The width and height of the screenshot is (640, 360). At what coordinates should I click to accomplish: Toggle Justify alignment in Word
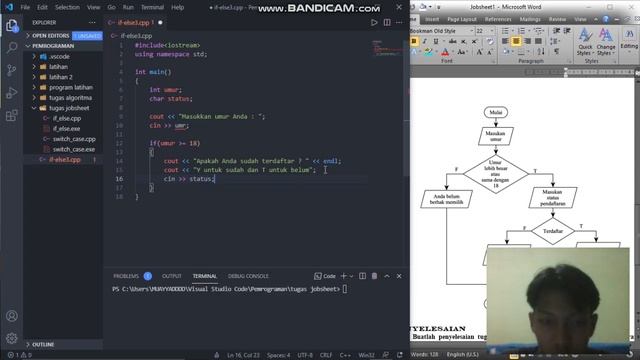[538, 41]
